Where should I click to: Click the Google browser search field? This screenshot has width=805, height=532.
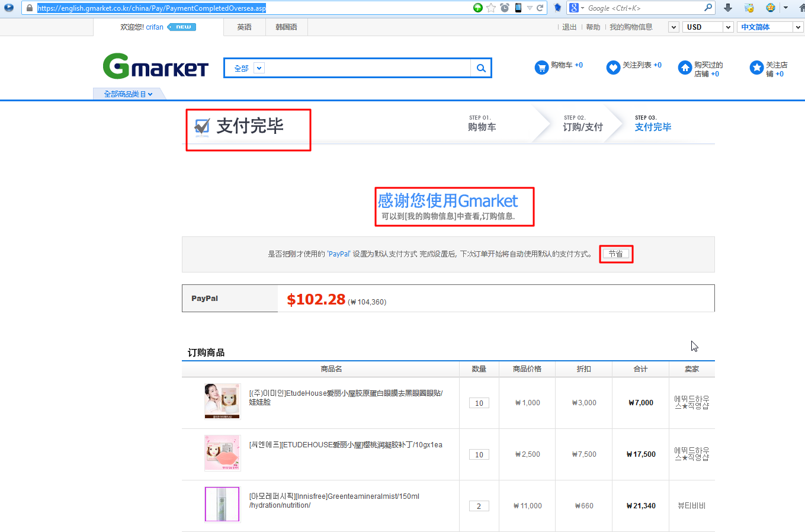tap(644, 8)
